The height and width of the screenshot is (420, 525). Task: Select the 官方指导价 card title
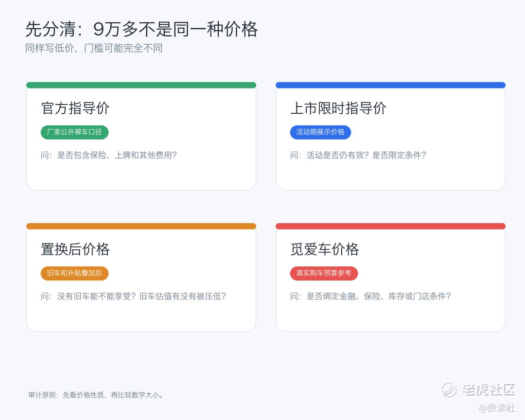click(x=75, y=108)
